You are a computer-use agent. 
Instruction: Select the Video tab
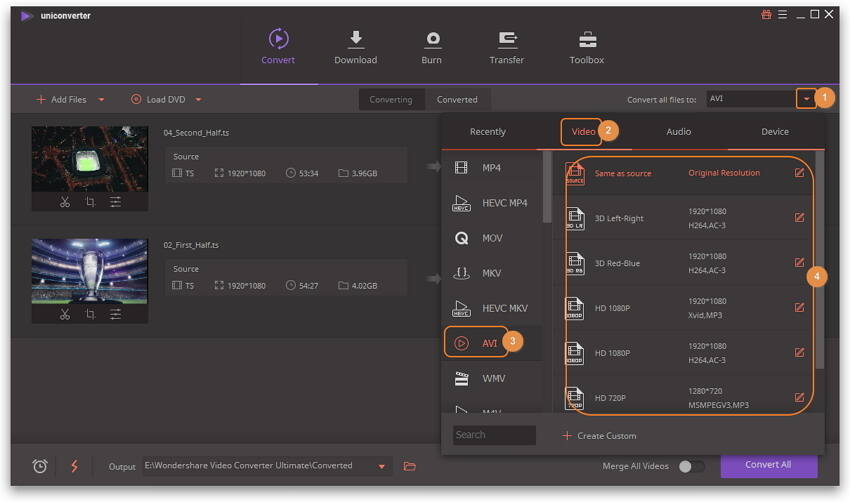(x=583, y=132)
